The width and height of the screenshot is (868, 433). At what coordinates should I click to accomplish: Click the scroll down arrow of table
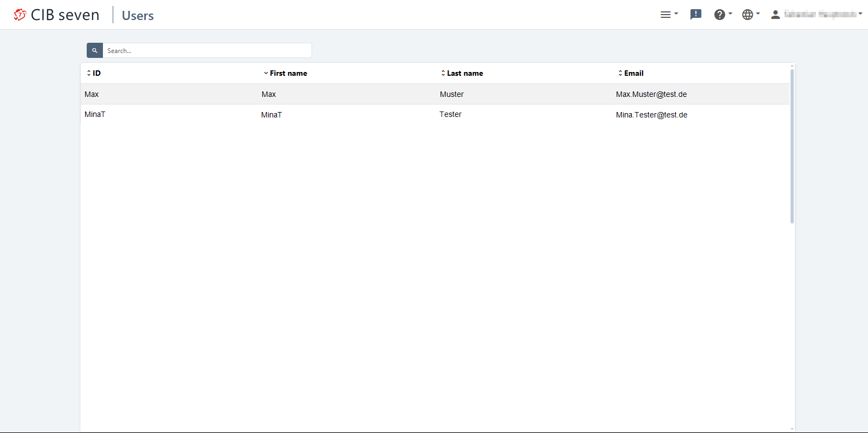tap(792, 429)
